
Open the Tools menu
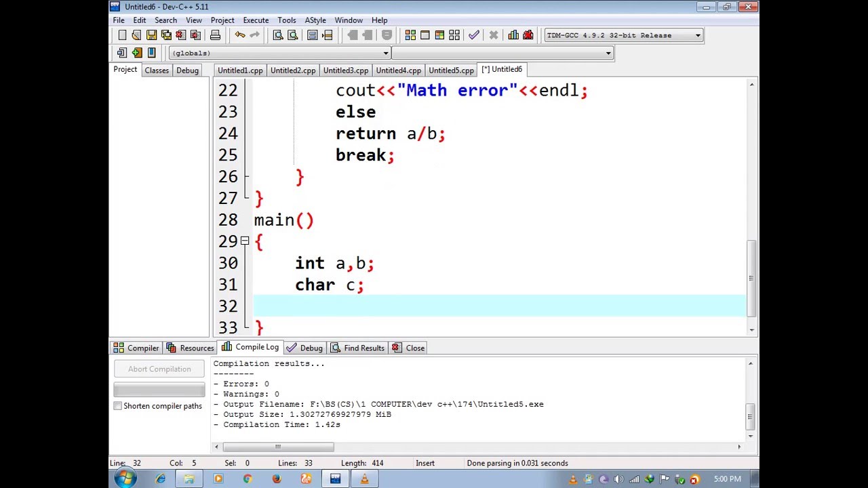click(x=287, y=20)
